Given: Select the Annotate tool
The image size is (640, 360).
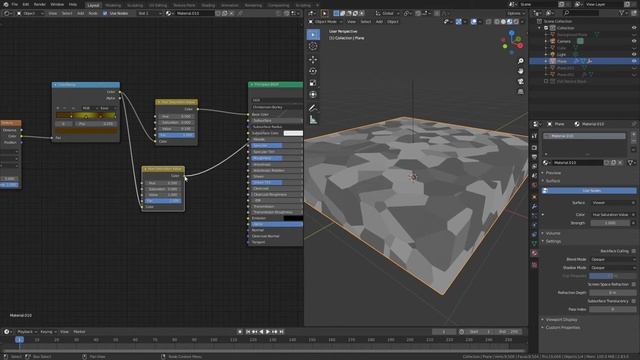Looking at the screenshot, I should (x=313, y=108).
